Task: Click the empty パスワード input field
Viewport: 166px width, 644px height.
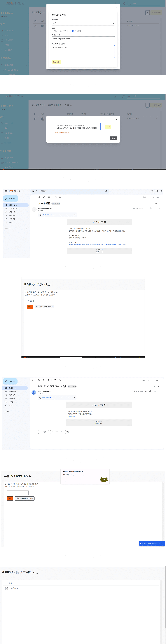Action: (37, 301)
